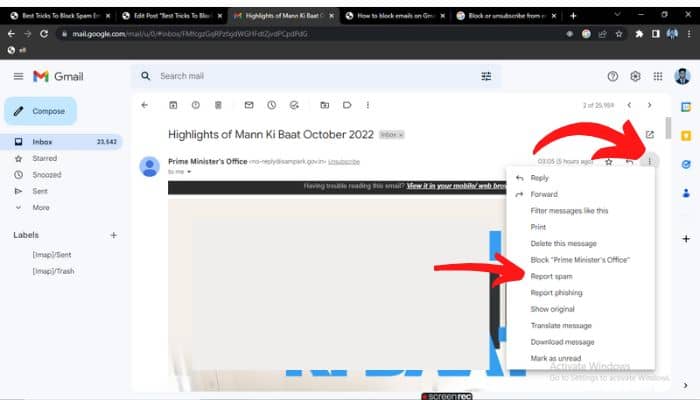Open Gmail Settings gear icon
The height and width of the screenshot is (400, 700).
pyautogui.click(x=635, y=76)
